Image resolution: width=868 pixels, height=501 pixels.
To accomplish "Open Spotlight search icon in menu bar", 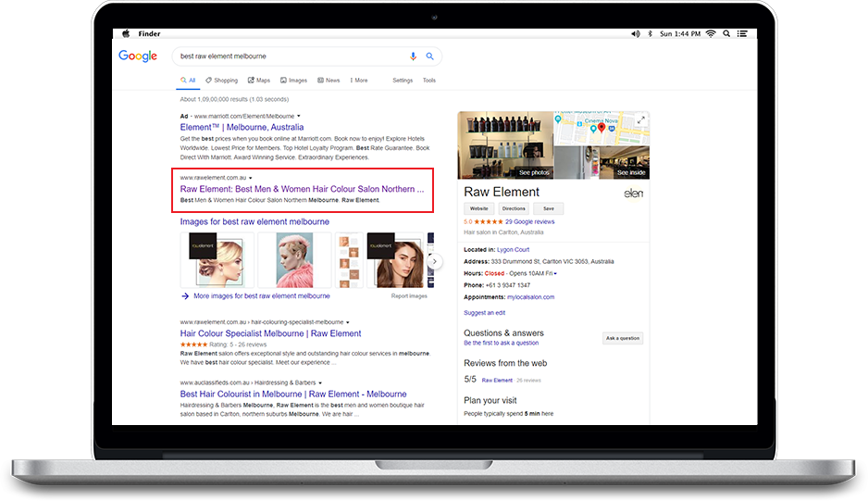I will [x=726, y=34].
